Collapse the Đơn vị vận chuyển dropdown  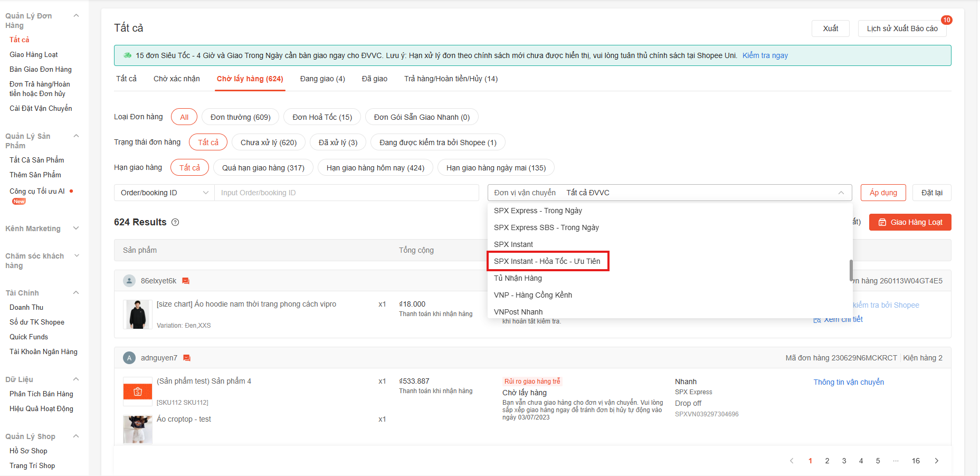[x=841, y=193]
